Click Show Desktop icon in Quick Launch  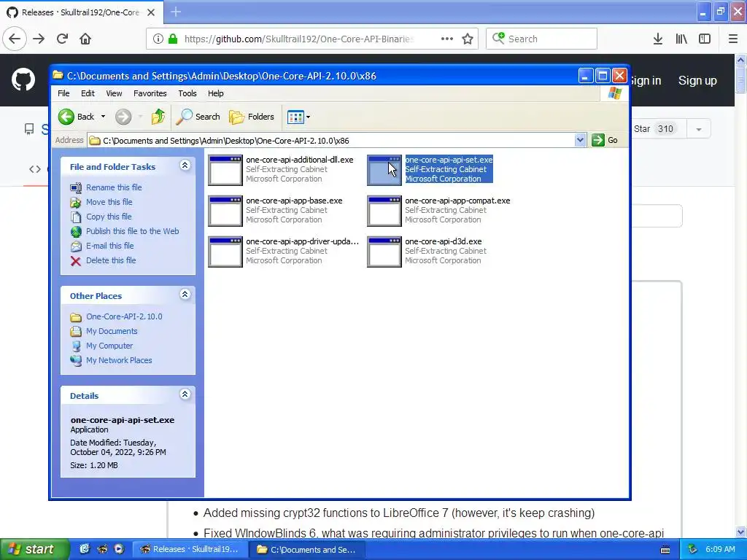click(x=85, y=549)
